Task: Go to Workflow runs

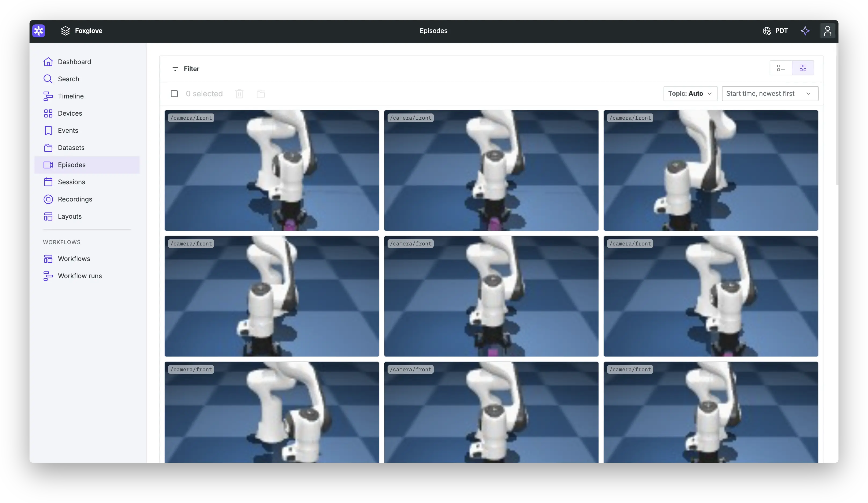Action: click(x=87, y=276)
